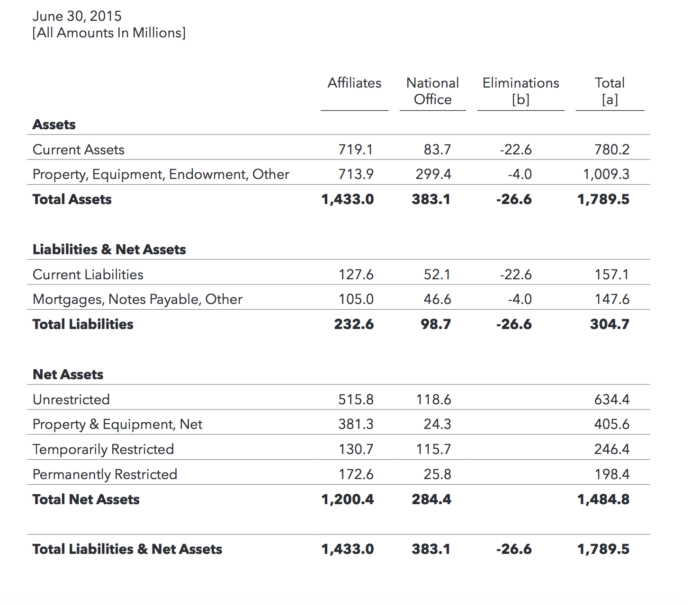Click Total Net Assets National Office value 284.4

pos(431,499)
